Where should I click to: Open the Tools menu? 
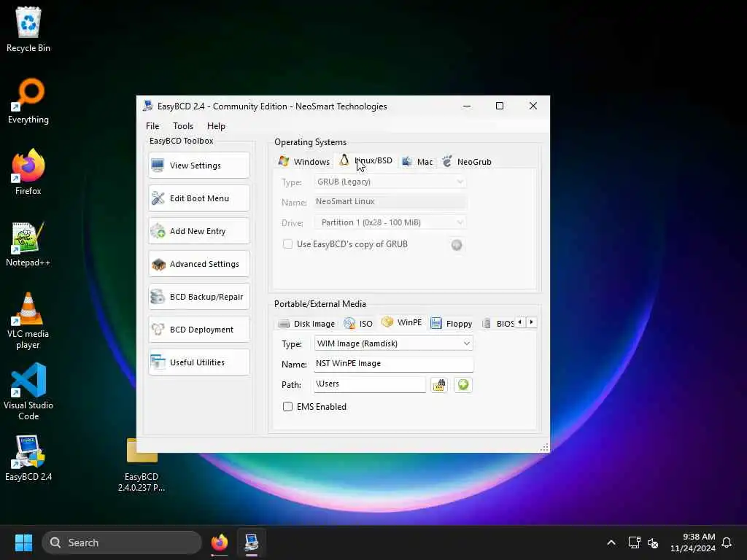point(183,125)
